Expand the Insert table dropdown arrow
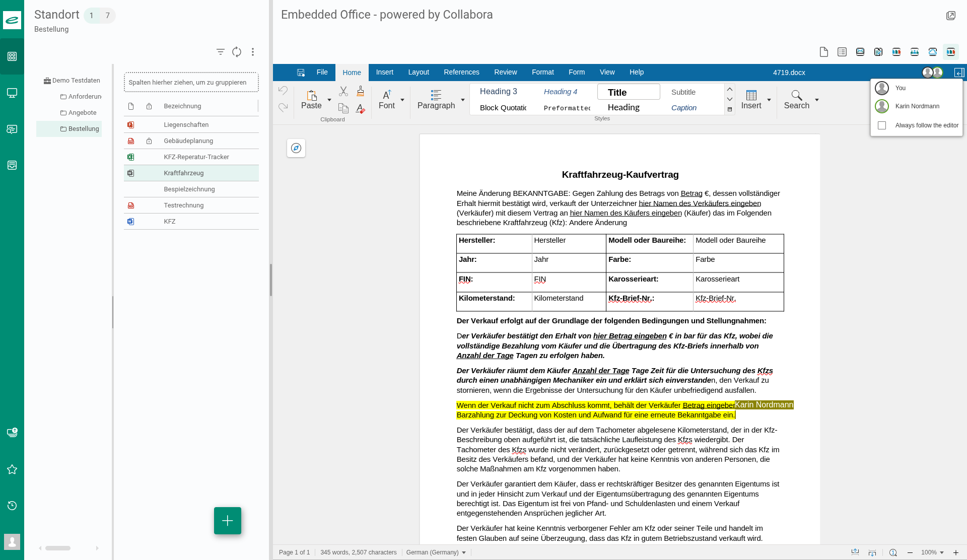This screenshot has width=967, height=560. tap(769, 100)
